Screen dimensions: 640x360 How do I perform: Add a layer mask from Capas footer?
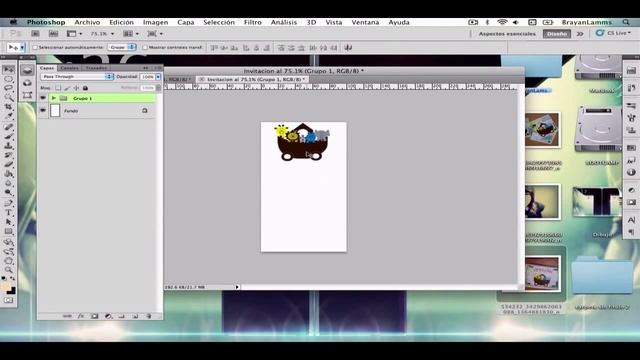click(x=94, y=316)
